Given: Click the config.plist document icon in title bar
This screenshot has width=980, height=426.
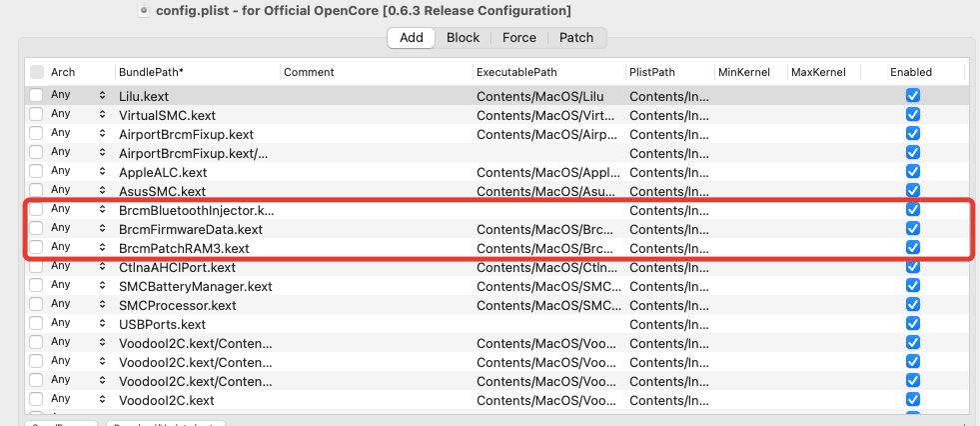Looking at the screenshot, I should coord(144,11).
